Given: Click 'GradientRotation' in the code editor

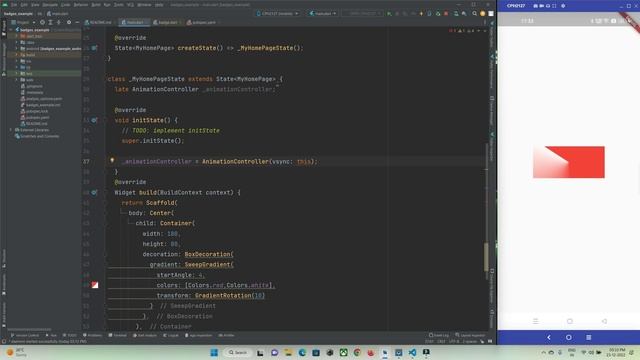Looking at the screenshot, I should [223, 296].
